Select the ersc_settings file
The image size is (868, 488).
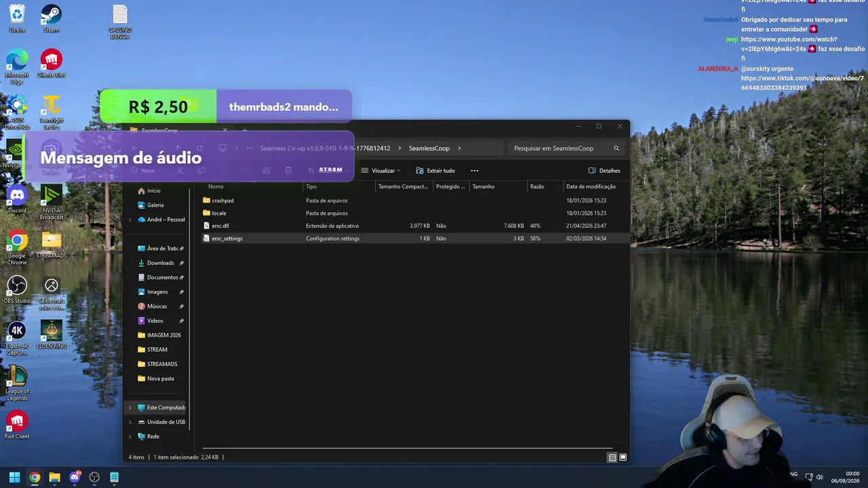click(226, 239)
